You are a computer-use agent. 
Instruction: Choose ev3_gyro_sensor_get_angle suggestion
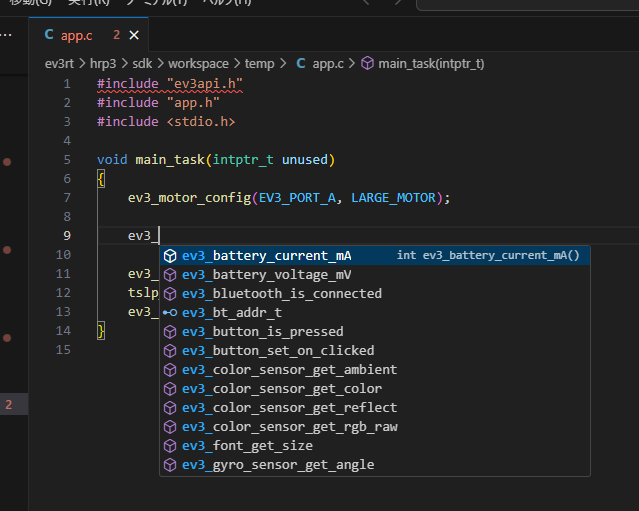(x=375, y=465)
